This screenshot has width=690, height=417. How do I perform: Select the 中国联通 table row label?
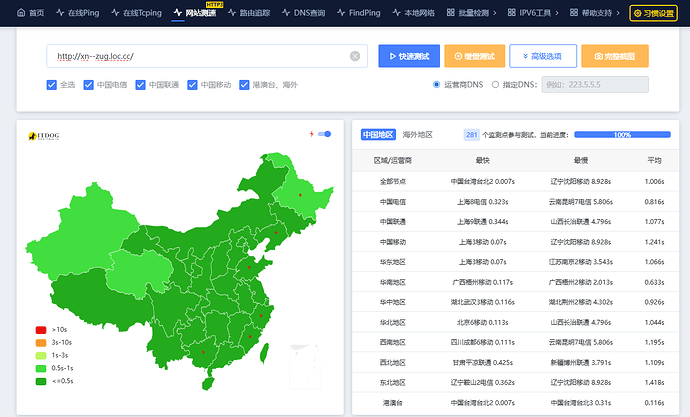pyautogui.click(x=393, y=222)
